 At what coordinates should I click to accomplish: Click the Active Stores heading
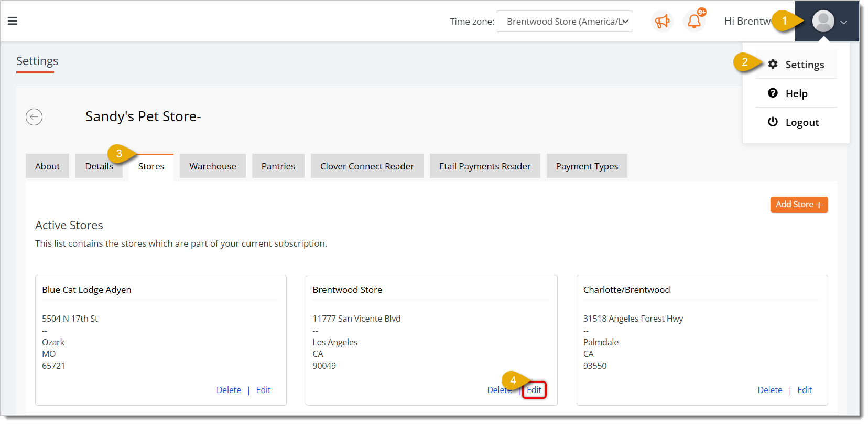point(69,225)
